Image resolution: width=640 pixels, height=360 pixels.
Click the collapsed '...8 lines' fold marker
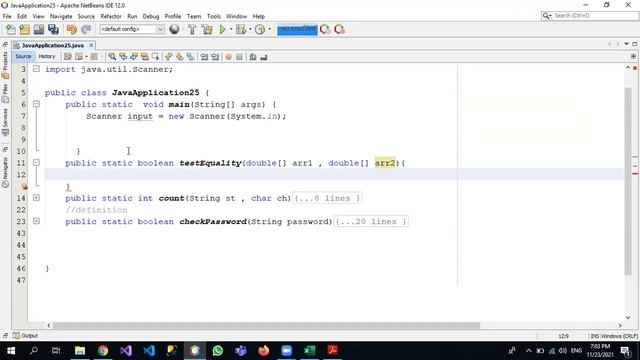coord(327,198)
